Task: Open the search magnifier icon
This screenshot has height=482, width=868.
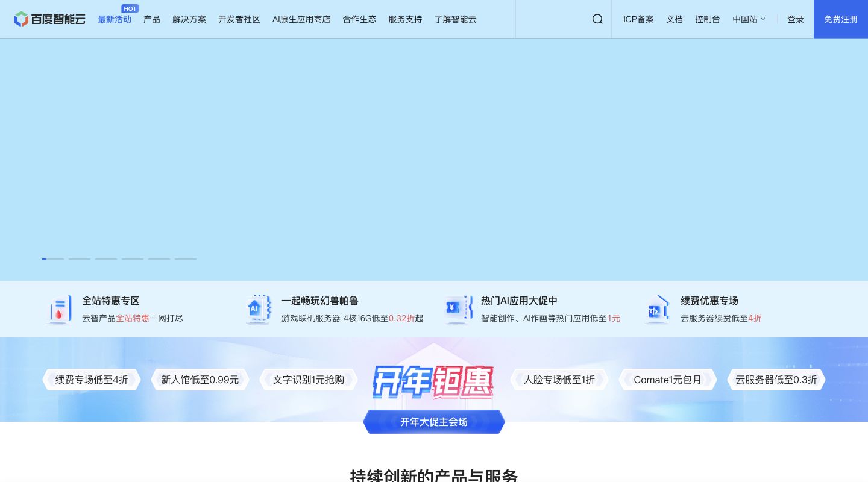Action: click(x=597, y=19)
